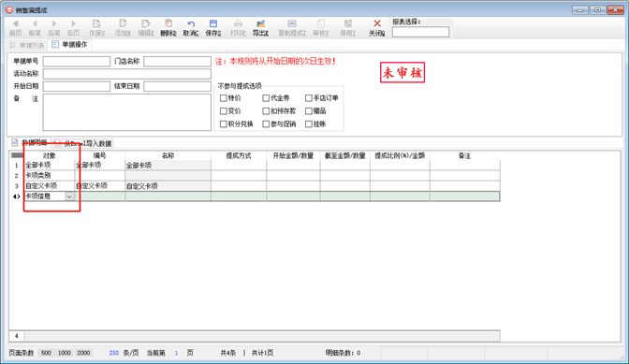629x364 pixels.
Task: Click the copy commission (复制提成) icon
Action: [292, 24]
